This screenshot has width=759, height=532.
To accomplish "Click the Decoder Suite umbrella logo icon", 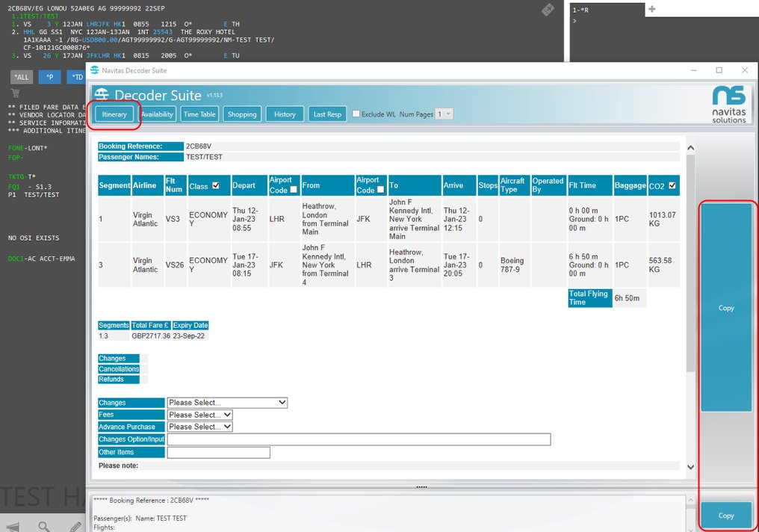I will click(102, 94).
